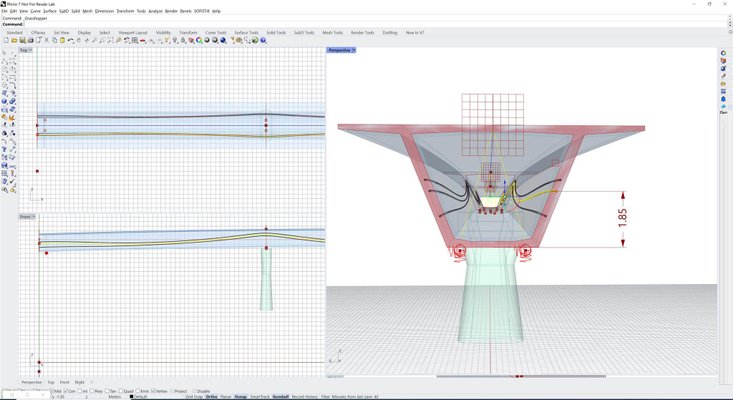
Task: Open the Front viewport title dropdown
Action: pos(34,217)
